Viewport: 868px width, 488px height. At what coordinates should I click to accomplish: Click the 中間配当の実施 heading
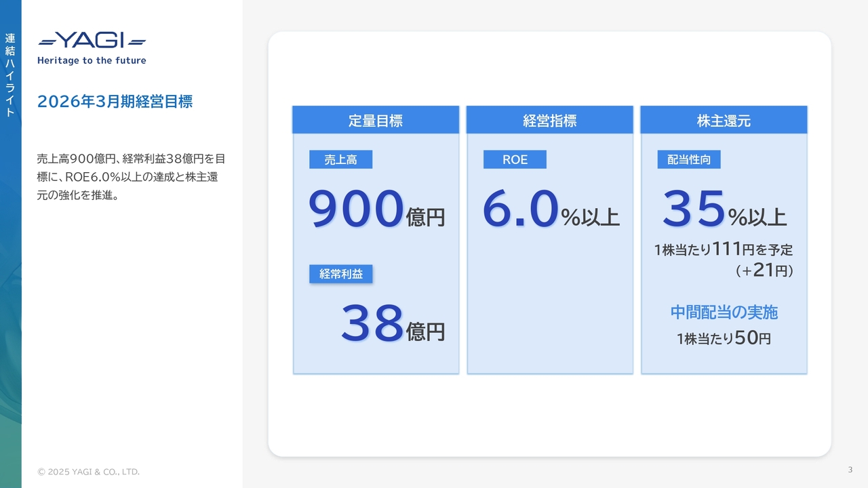point(724,312)
